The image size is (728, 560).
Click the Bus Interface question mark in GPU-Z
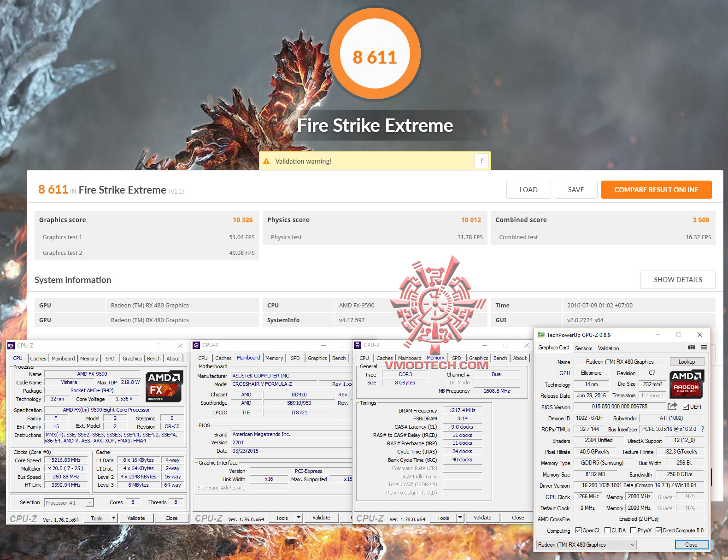703,429
